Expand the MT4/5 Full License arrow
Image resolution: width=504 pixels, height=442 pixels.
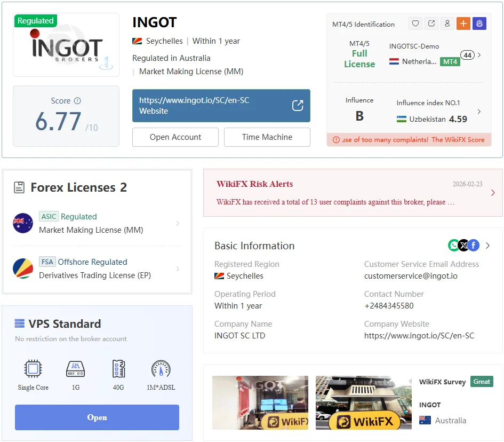coord(479,55)
